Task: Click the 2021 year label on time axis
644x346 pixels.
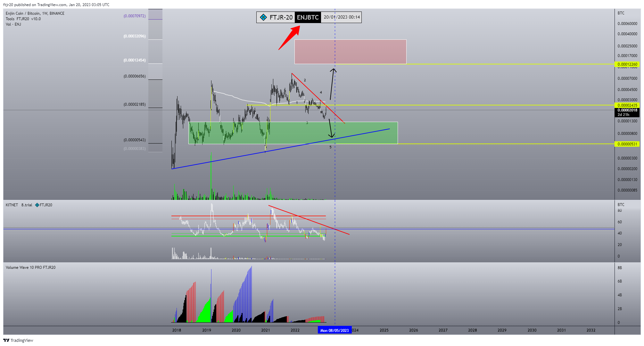Action: click(x=266, y=330)
